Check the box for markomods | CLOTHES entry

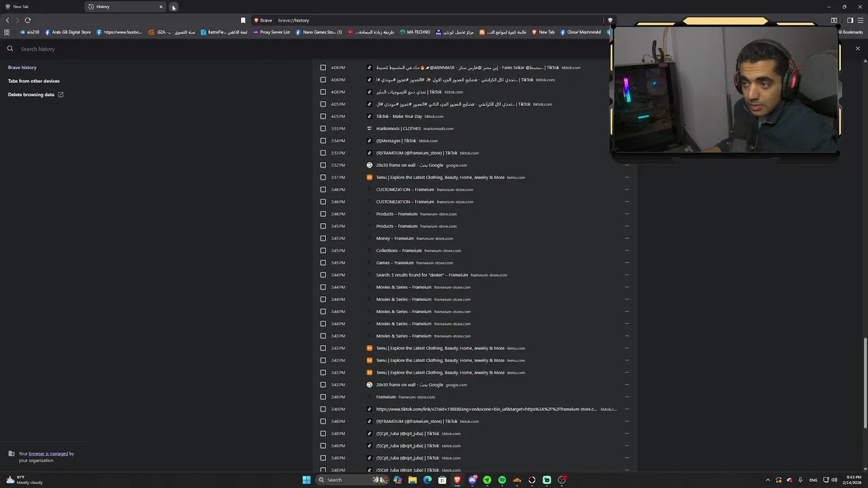[x=323, y=129]
